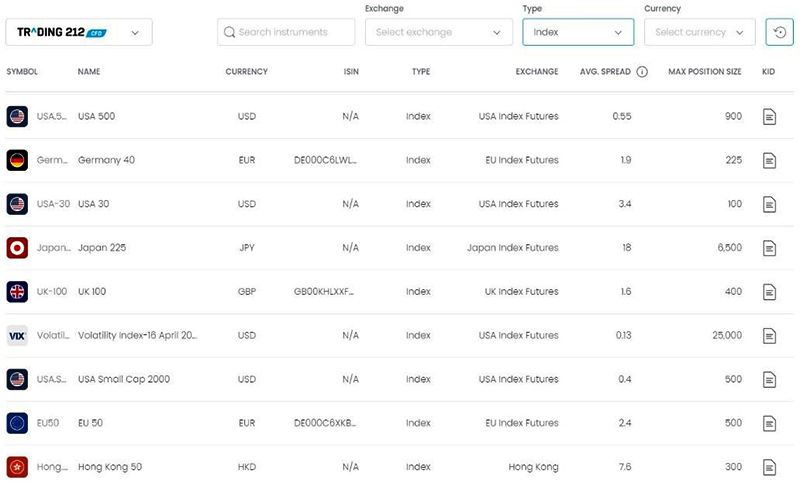Click the 25,000 max position size value

(x=727, y=336)
